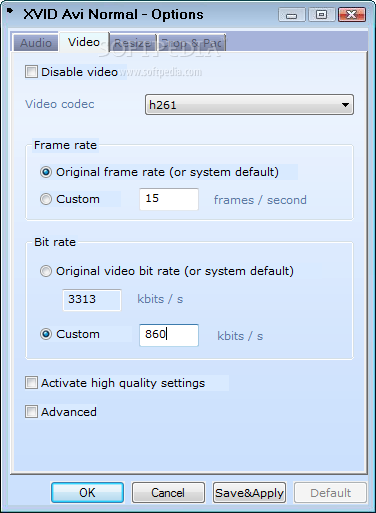This screenshot has width=376, height=513.
Task: Choose Custom frame rate radio button
Action: click(x=46, y=199)
